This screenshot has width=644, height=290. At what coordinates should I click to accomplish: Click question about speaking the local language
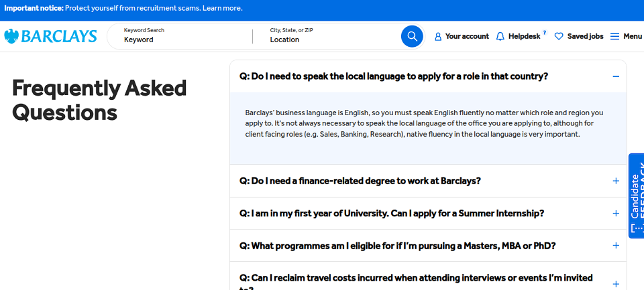394,76
